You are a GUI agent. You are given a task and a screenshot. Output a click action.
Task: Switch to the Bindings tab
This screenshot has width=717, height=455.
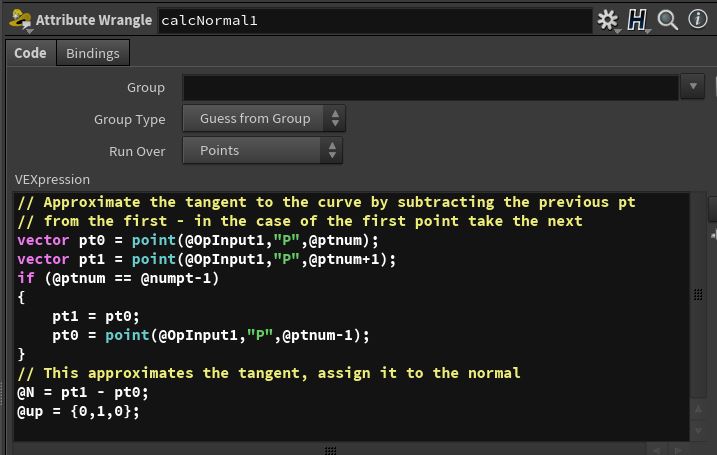[93, 53]
